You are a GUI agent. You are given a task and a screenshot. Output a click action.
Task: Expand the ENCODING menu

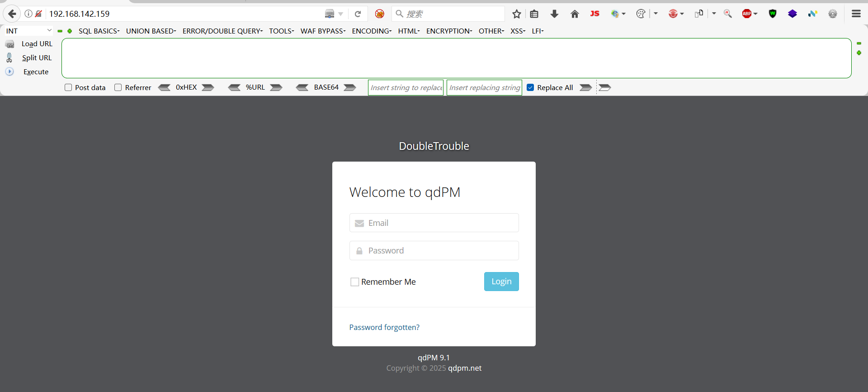372,31
